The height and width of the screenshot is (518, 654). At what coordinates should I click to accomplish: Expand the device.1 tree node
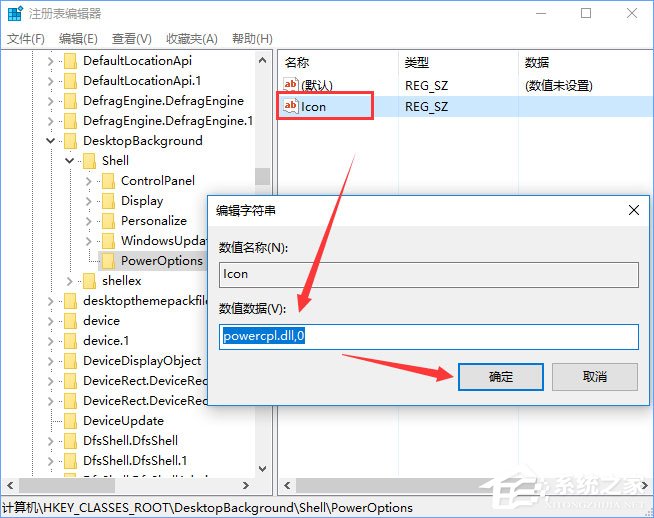[50, 342]
